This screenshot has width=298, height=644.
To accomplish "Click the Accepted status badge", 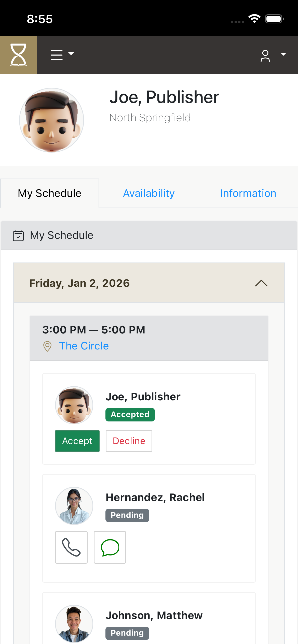I will (x=130, y=415).
